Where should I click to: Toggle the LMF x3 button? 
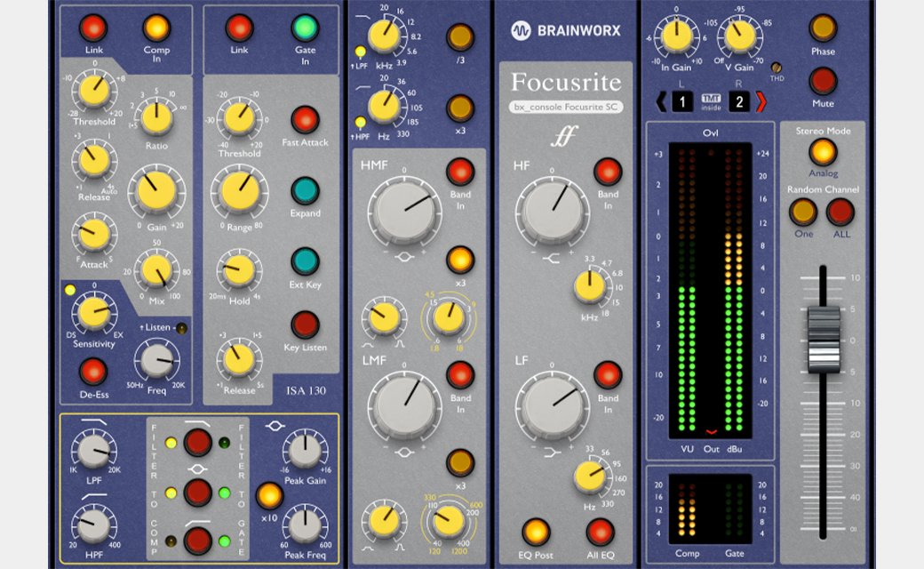459,463
